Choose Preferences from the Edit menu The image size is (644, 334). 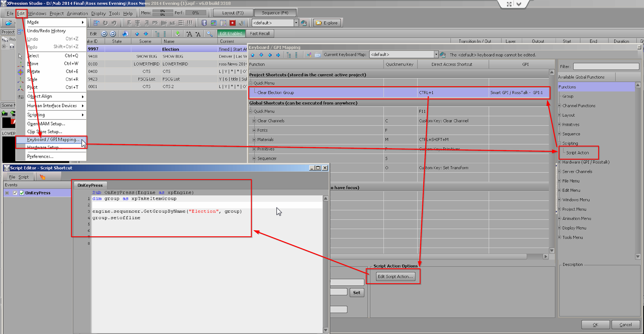point(40,157)
